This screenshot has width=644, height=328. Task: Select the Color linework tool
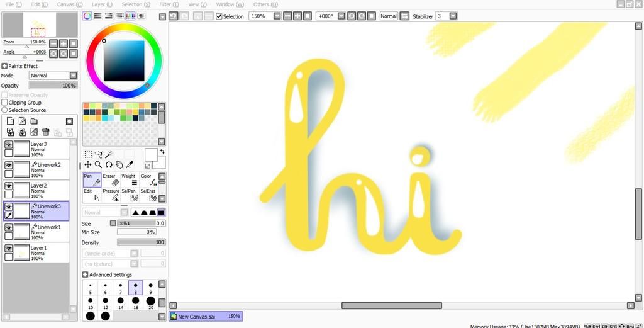coord(148,180)
